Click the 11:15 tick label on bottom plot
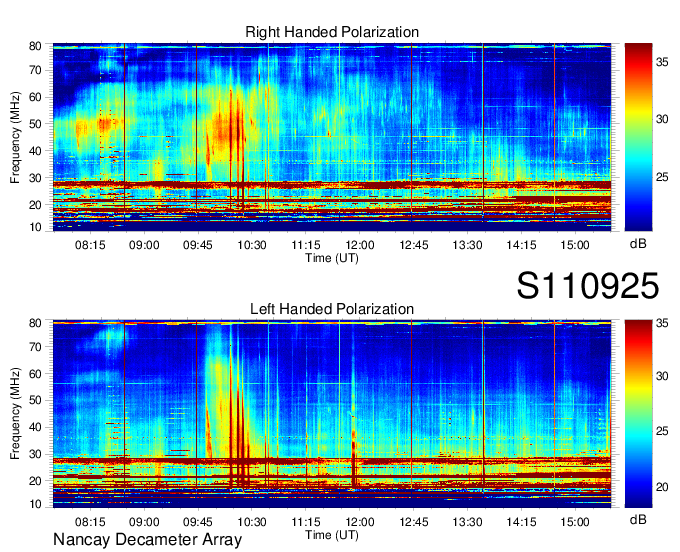This screenshot has width=680, height=552. [306, 522]
